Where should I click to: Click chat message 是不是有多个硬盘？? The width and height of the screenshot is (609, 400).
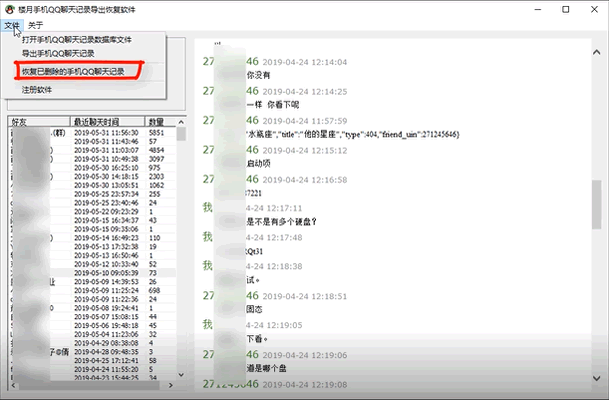(x=282, y=222)
